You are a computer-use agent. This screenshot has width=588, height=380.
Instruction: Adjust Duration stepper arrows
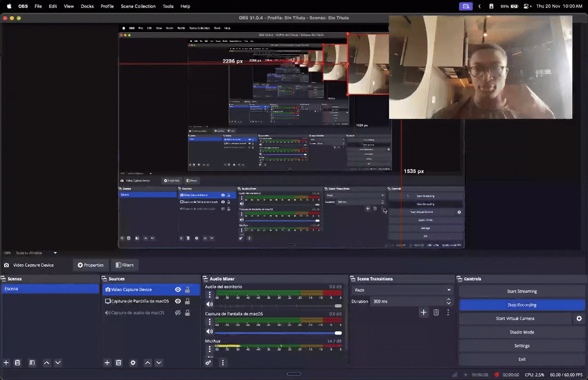(448, 301)
